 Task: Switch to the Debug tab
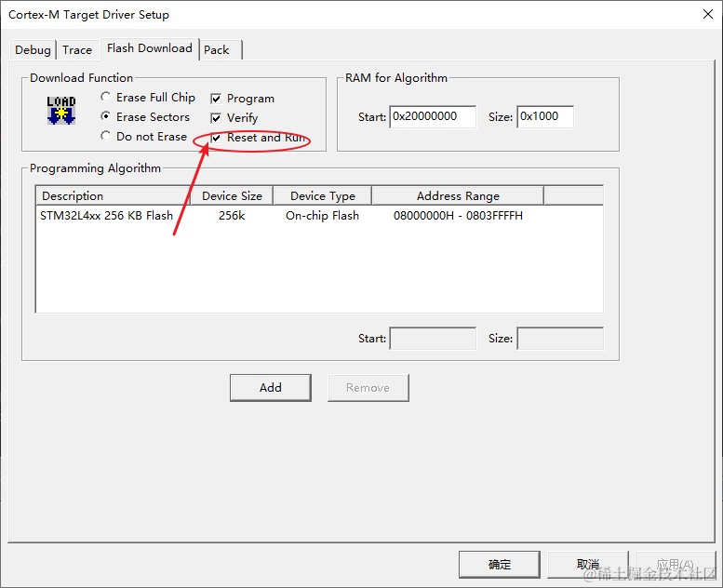coord(33,50)
